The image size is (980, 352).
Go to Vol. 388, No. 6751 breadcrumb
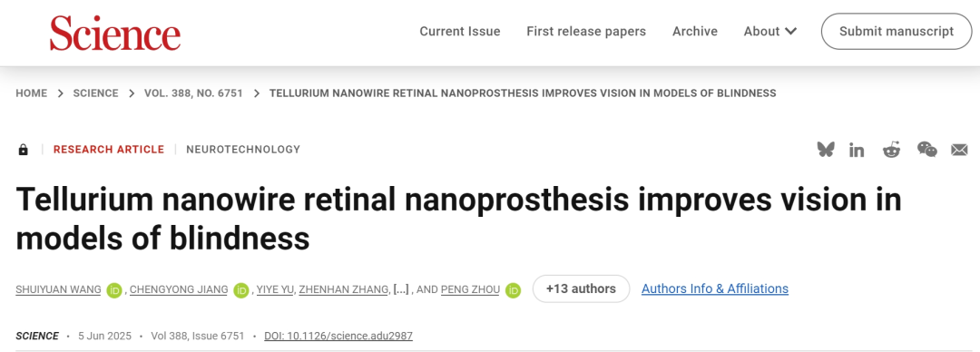tap(193, 93)
